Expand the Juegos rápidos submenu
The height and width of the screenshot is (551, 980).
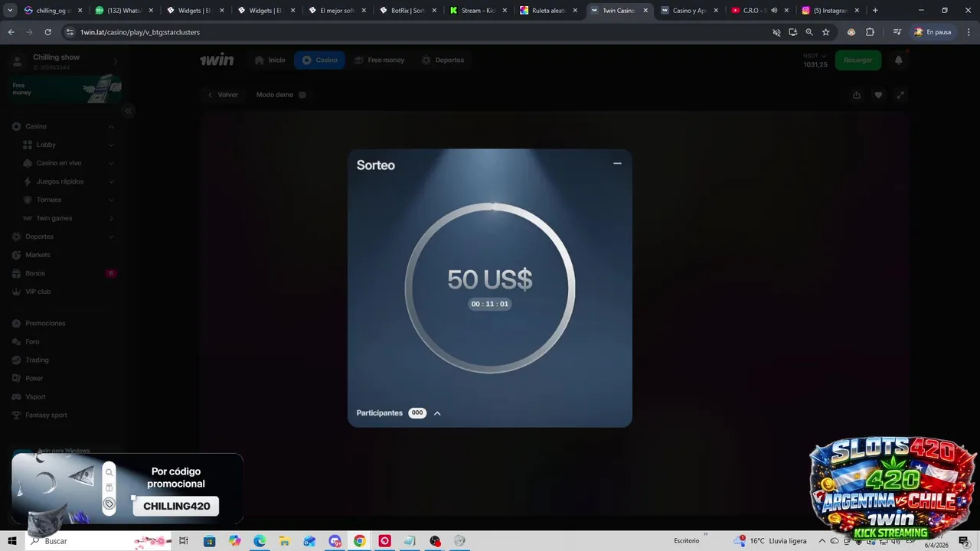pos(111,181)
